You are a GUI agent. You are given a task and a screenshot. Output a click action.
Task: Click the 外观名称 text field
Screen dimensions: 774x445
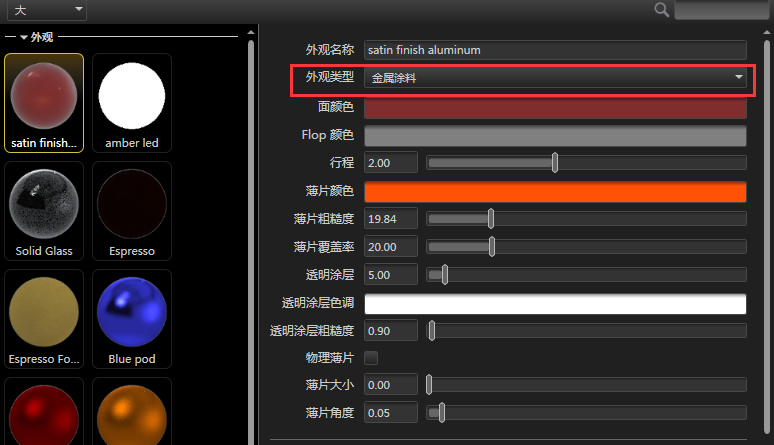point(555,50)
